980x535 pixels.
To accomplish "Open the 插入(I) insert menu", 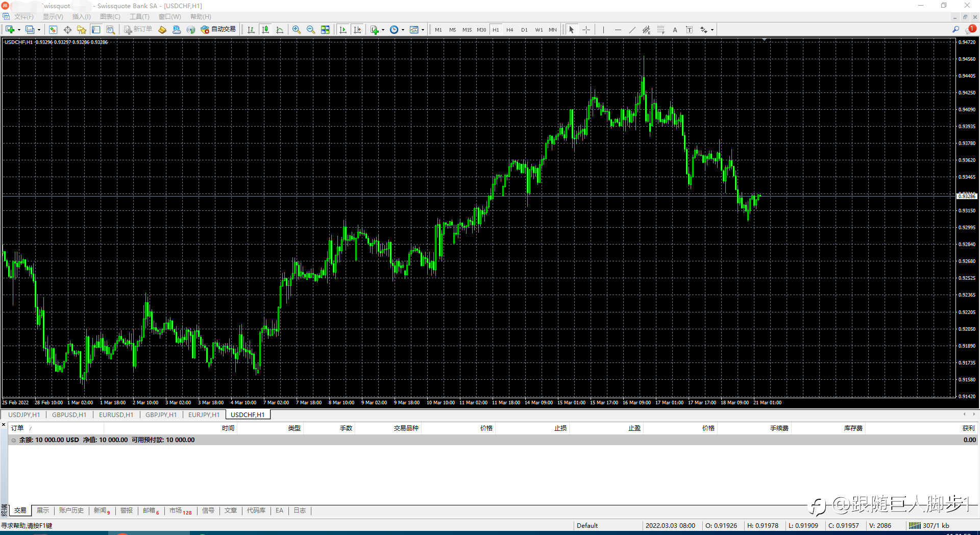I will [82, 17].
